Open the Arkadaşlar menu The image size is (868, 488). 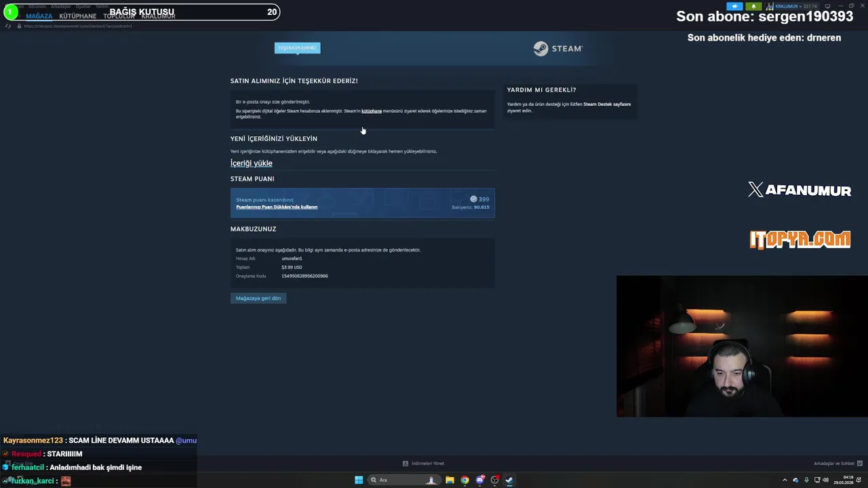[x=61, y=6]
